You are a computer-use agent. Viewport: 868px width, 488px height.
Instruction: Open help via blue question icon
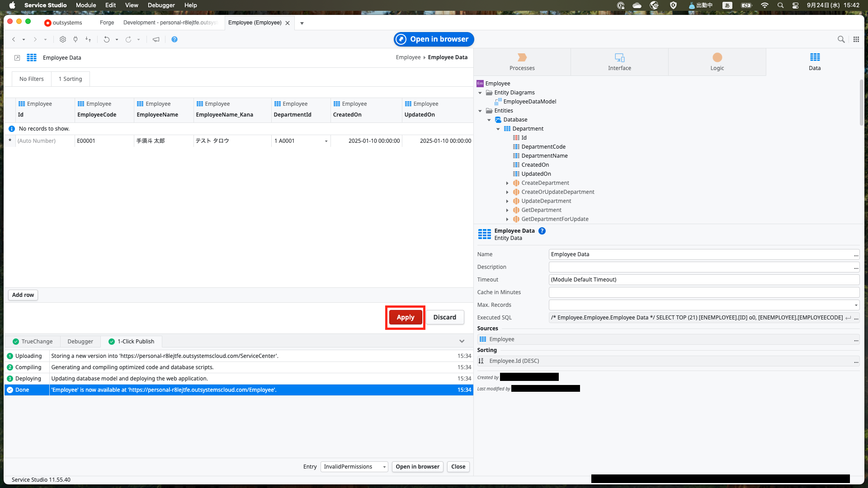tap(175, 39)
